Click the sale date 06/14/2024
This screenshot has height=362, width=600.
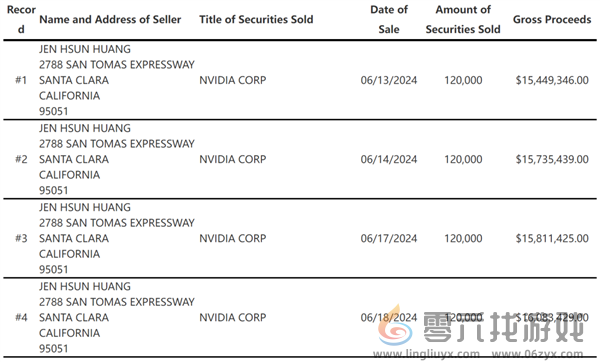pos(389,160)
